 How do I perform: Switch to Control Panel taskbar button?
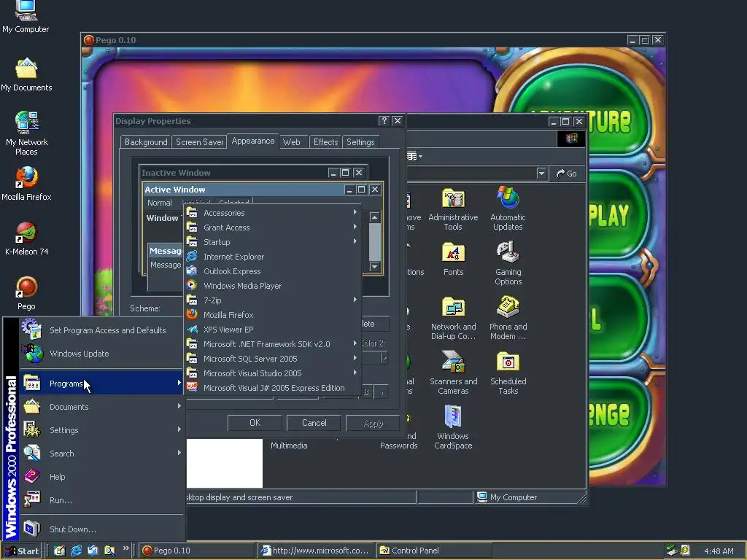(x=433, y=551)
